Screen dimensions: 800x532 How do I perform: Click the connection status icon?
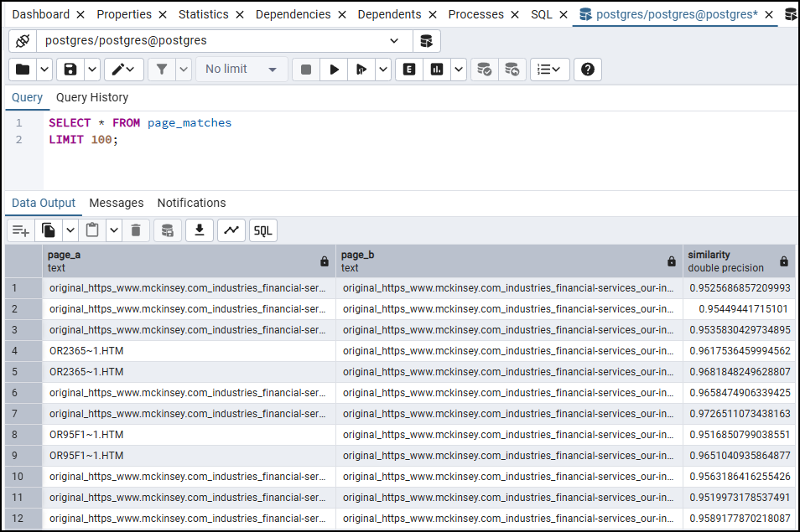point(23,41)
